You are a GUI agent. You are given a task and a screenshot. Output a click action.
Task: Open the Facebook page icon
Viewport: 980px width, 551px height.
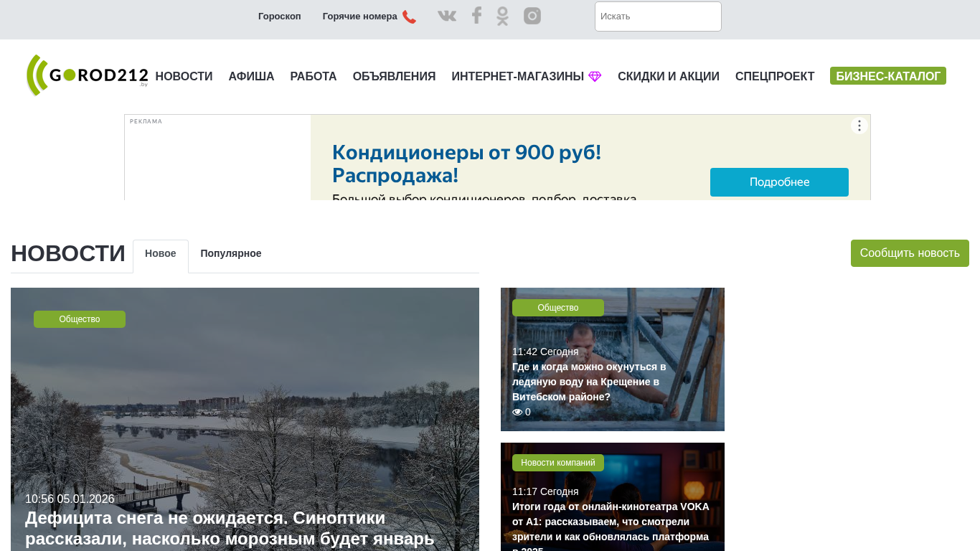point(476,16)
